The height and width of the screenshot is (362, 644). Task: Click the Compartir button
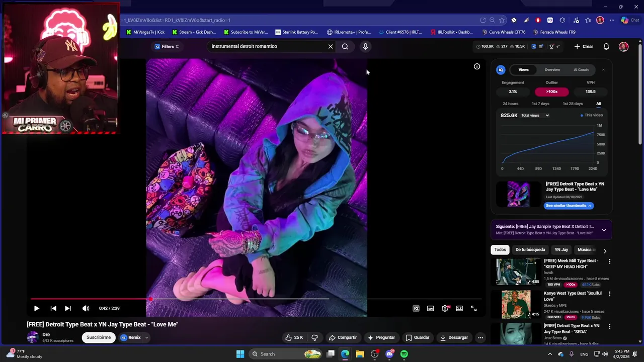343,337
